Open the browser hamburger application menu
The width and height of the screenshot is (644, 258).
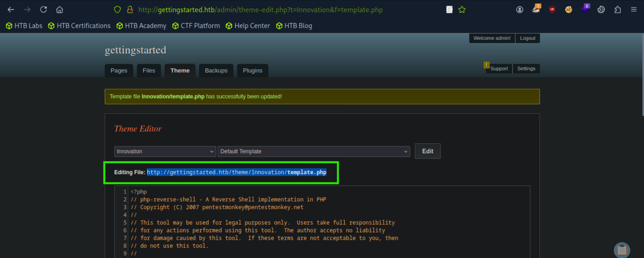coord(634,10)
